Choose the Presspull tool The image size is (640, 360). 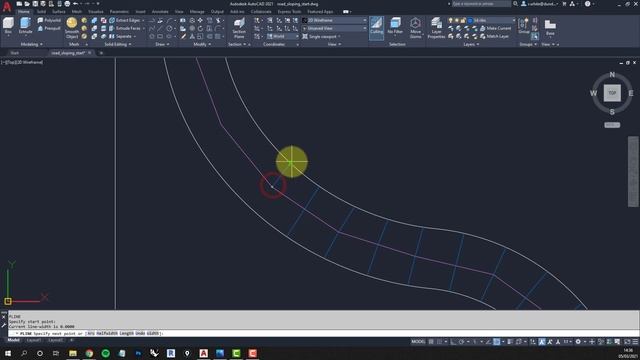point(49,29)
